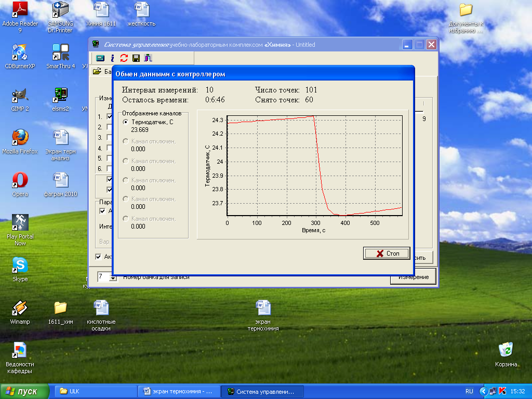
Task: Click the 'Снято точек' value 60
Action: coord(309,100)
